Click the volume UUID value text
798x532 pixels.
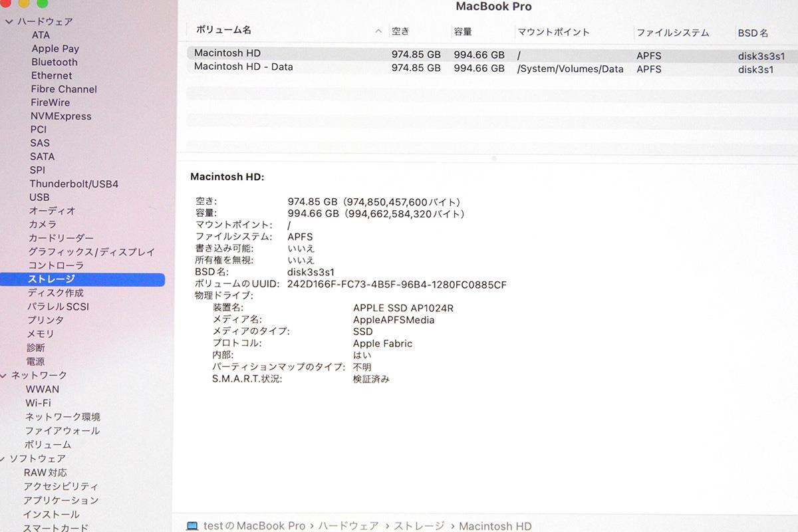[397, 285]
